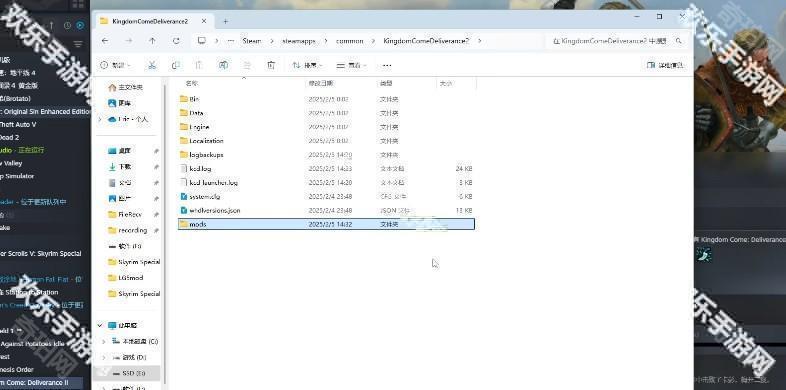Select the Localization folder
Viewport: 786px width, 390px height.
(326, 141)
